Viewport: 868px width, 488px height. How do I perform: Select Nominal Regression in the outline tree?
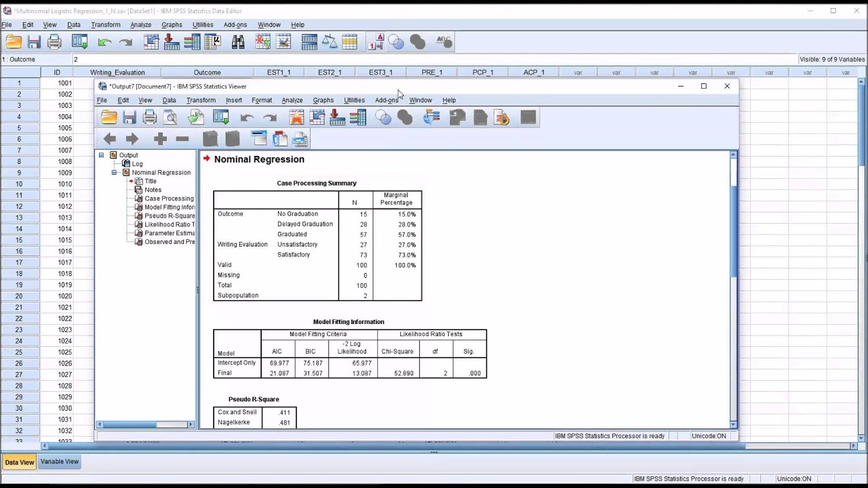161,173
